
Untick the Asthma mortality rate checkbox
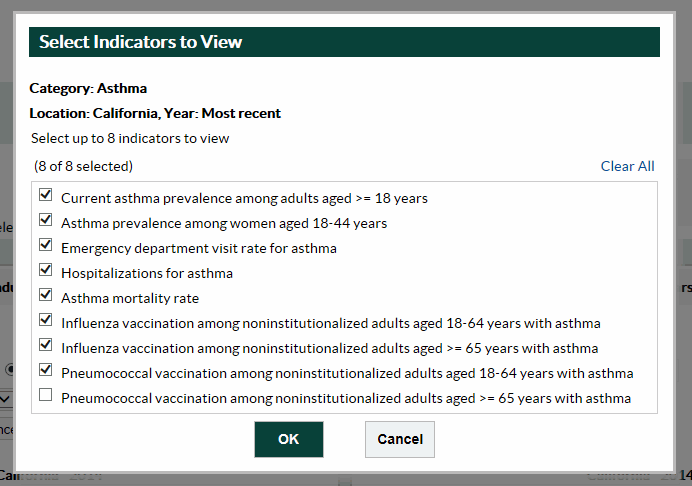pos(45,296)
